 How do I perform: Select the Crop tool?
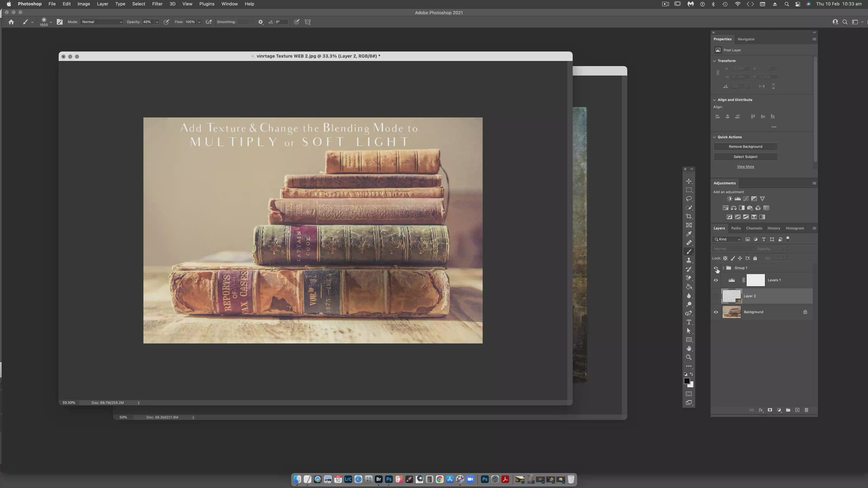689,217
